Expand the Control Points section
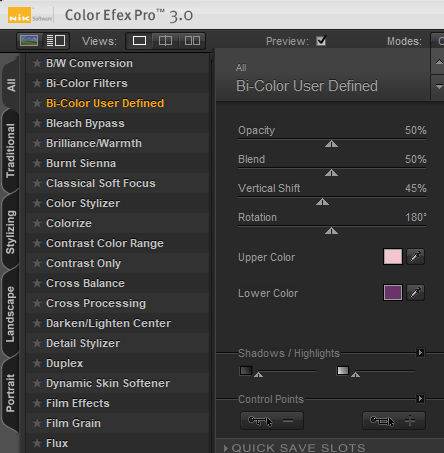 [420, 399]
